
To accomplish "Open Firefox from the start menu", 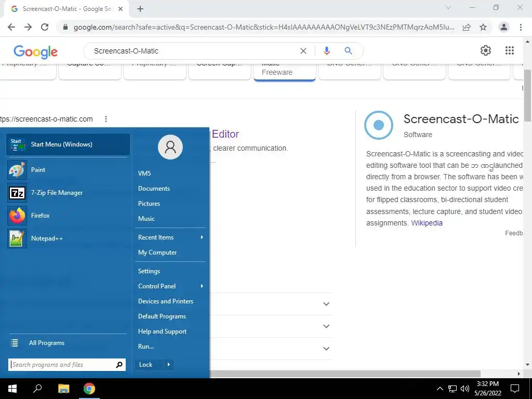I will point(68,216).
